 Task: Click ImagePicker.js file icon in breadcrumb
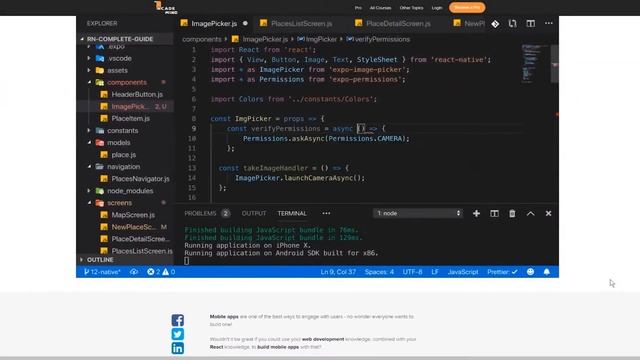point(235,39)
